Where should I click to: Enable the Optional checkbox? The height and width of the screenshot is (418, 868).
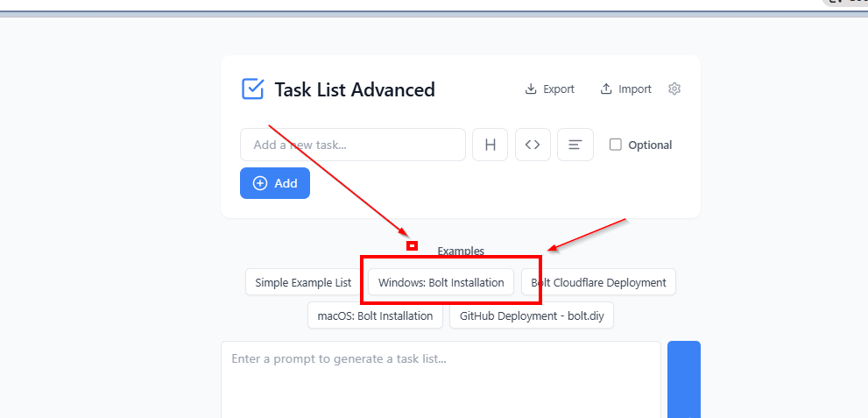(x=616, y=145)
